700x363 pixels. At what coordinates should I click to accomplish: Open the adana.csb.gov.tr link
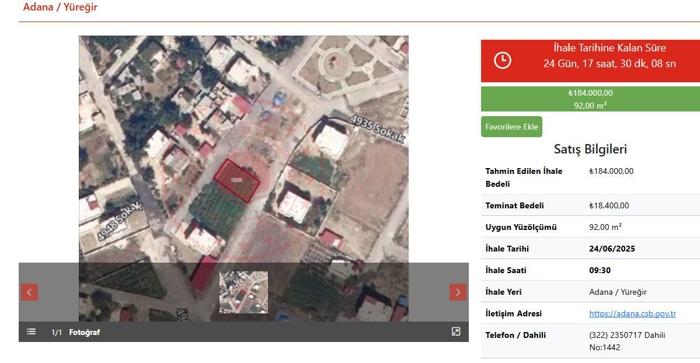(x=632, y=313)
